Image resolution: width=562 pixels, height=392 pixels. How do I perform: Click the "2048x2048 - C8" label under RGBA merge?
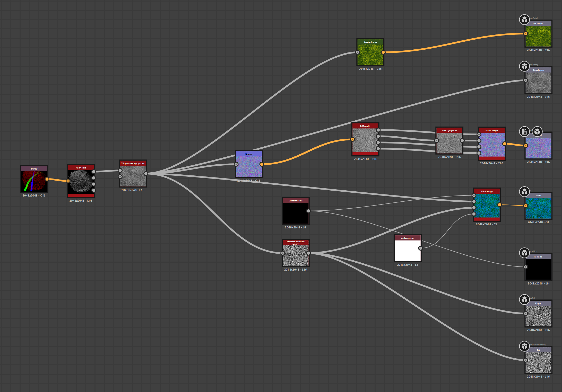(487, 225)
